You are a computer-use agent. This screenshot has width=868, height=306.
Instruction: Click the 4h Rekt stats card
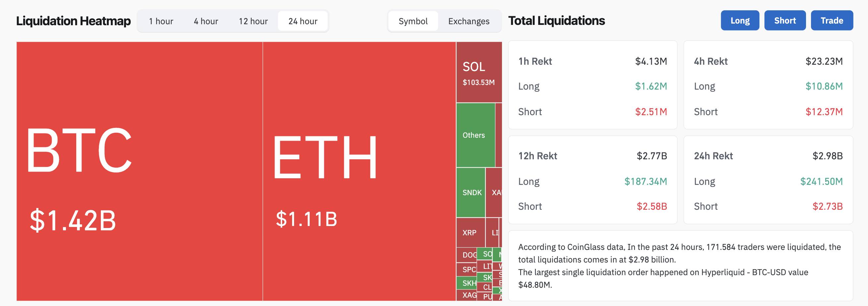(768, 85)
